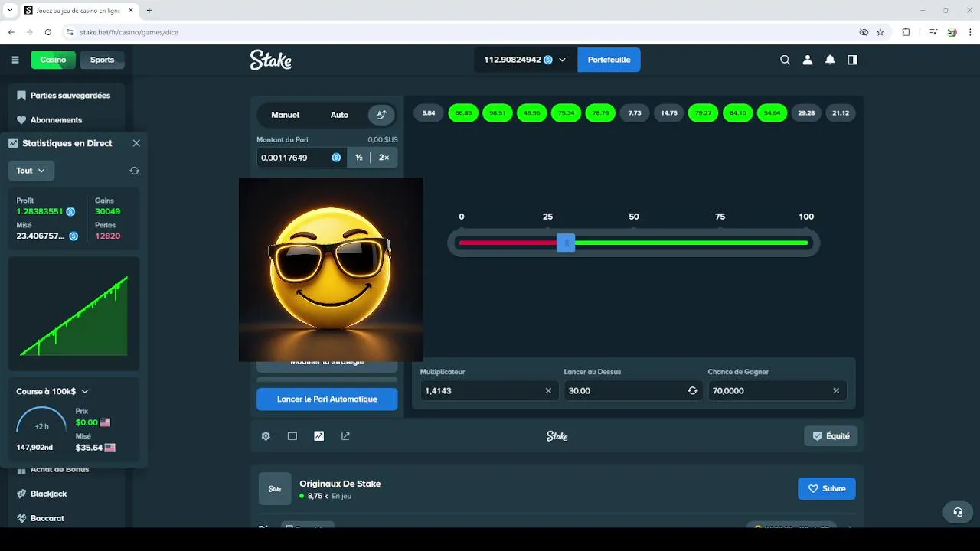The image size is (980, 551).
Task: Reset live statistics with refresh icon
Action: 135,171
